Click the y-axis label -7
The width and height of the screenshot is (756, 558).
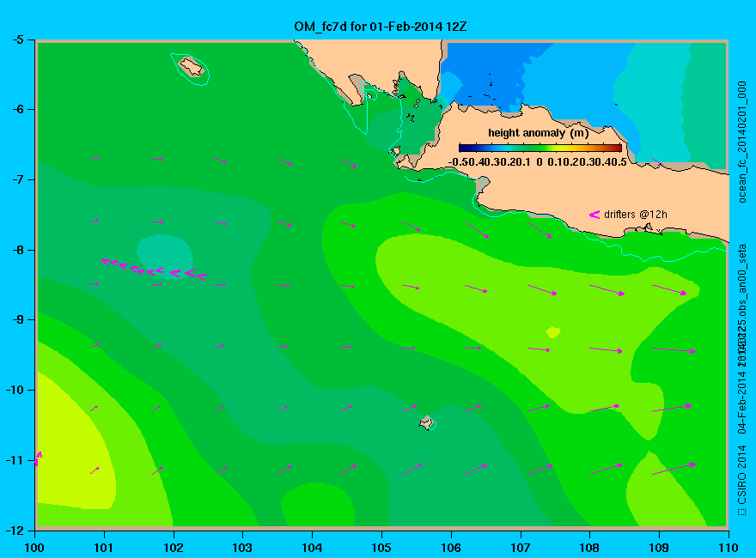[17, 179]
